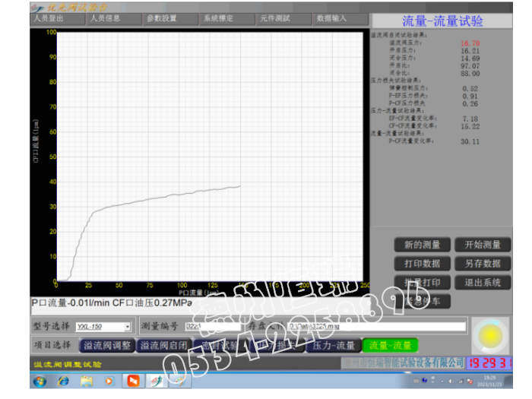Open the 型号选择 YXL-150 dropdown
This screenshot has height=399, width=532.
click(127, 327)
